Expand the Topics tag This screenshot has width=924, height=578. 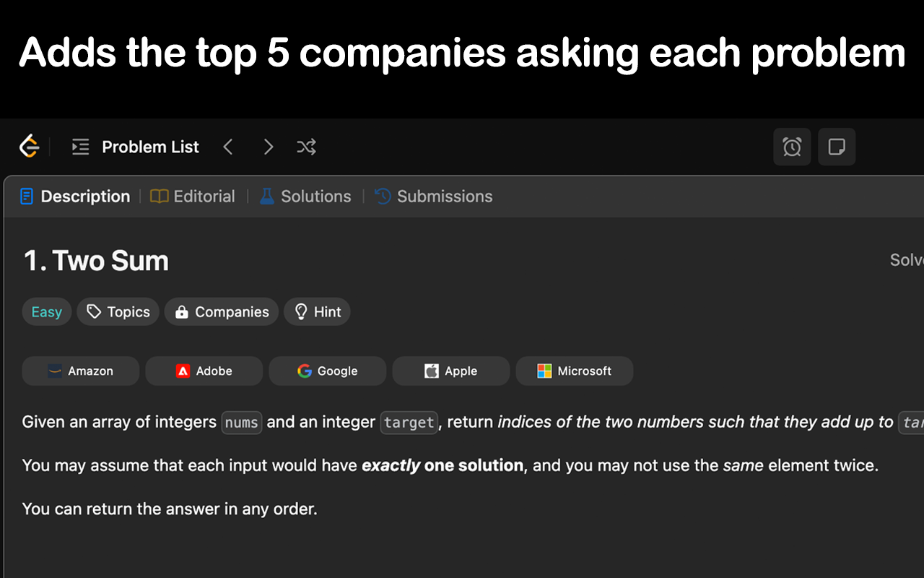tap(118, 312)
